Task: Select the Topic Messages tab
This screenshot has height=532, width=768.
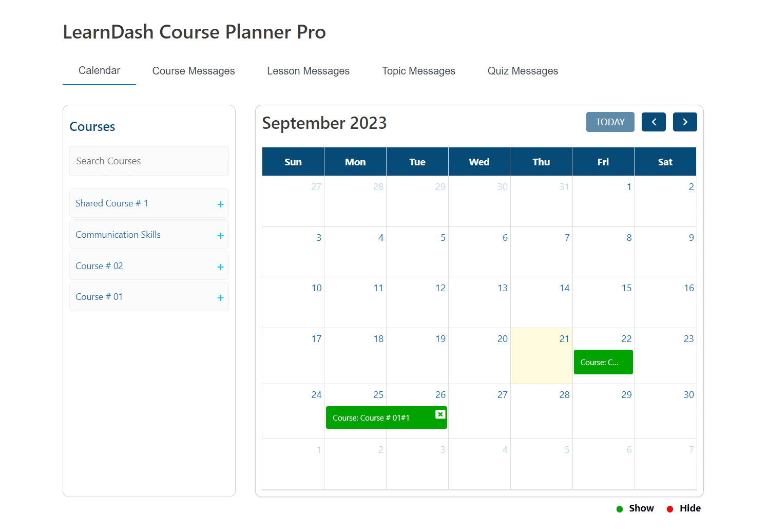Action: coord(418,71)
